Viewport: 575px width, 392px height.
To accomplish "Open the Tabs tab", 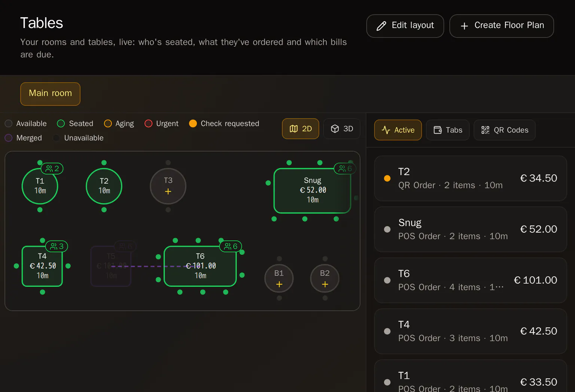I will [448, 130].
